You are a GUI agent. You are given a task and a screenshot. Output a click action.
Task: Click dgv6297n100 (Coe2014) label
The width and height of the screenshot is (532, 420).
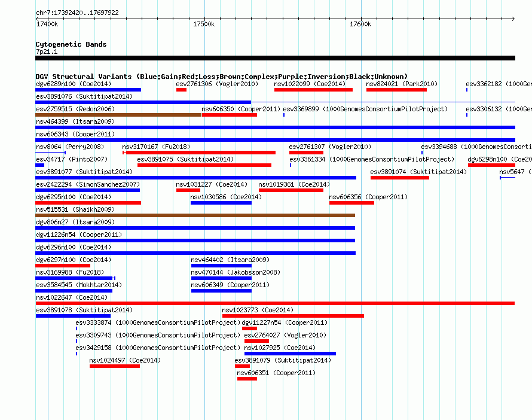tap(74, 260)
